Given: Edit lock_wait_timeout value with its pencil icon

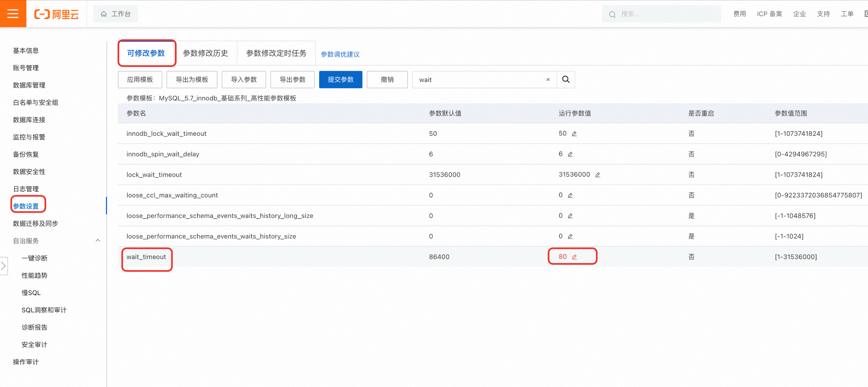Looking at the screenshot, I should click(x=597, y=175).
